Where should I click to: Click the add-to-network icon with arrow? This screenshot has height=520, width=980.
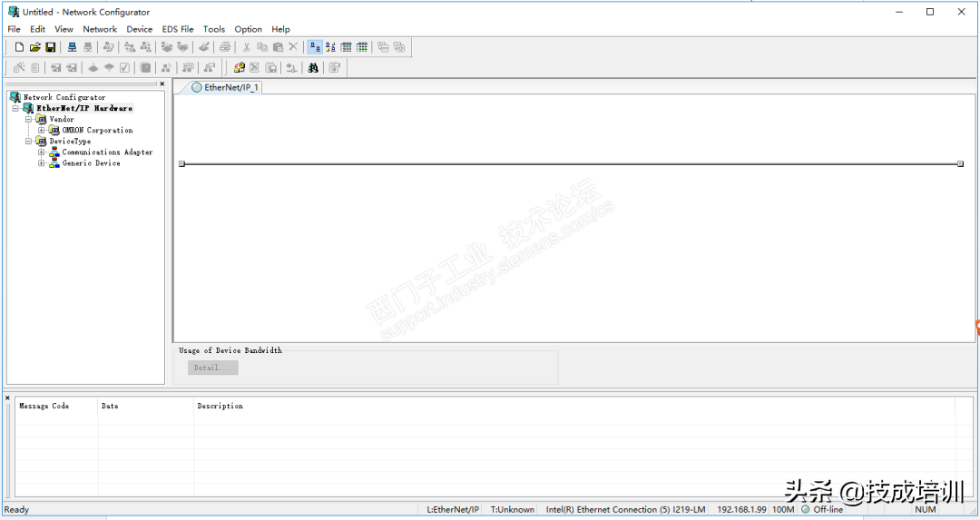[x=291, y=68]
